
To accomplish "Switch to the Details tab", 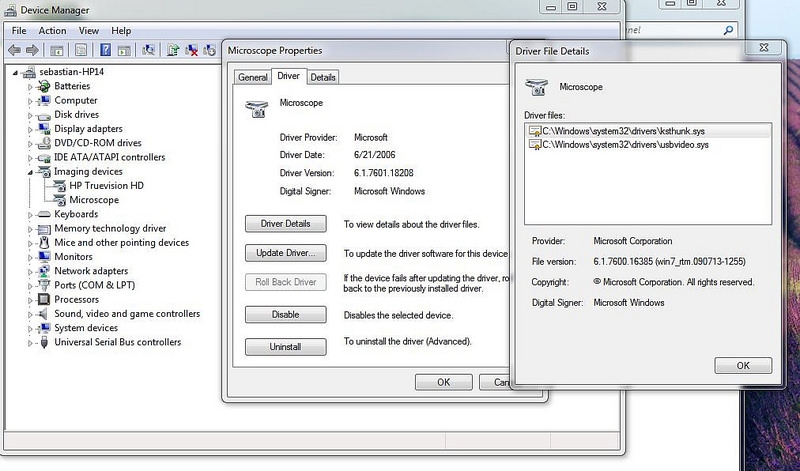I will (x=323, y=77).
